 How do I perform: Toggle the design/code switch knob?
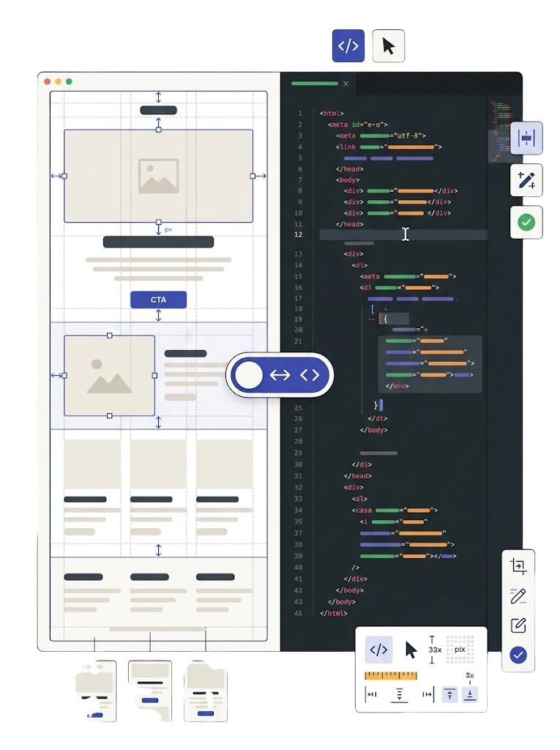click(249, 375)
